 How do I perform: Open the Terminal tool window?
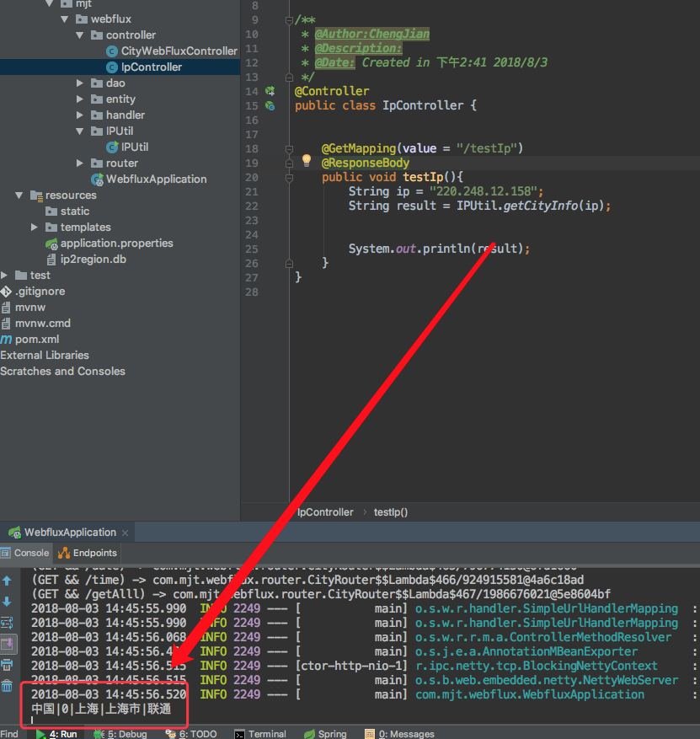point(260,734)
